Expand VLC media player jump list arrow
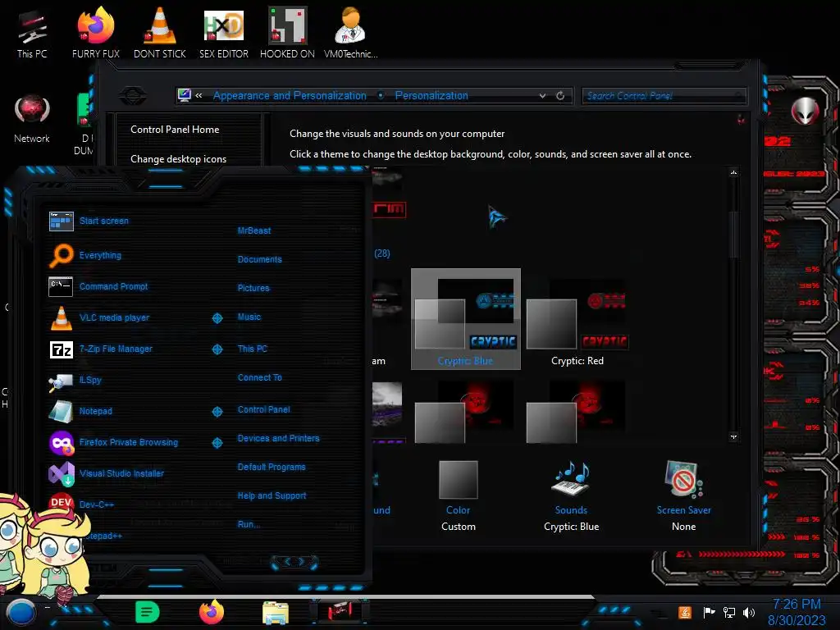The image size is (840, 630). point(217,318)
